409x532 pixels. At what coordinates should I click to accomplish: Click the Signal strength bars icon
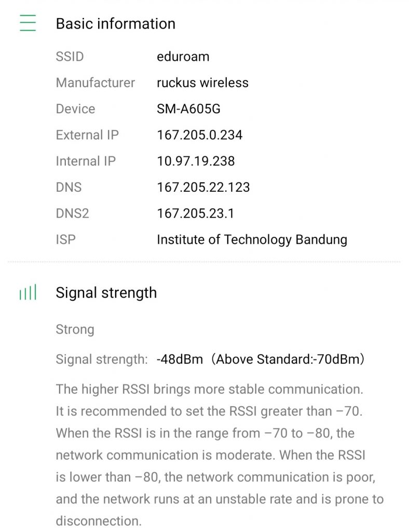pos(28,294)
